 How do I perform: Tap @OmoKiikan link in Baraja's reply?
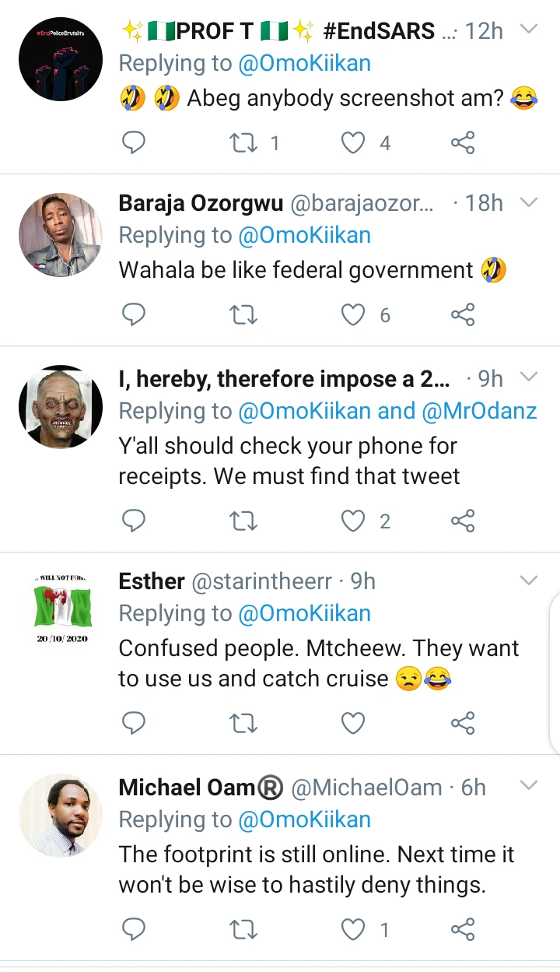point(304,235)
